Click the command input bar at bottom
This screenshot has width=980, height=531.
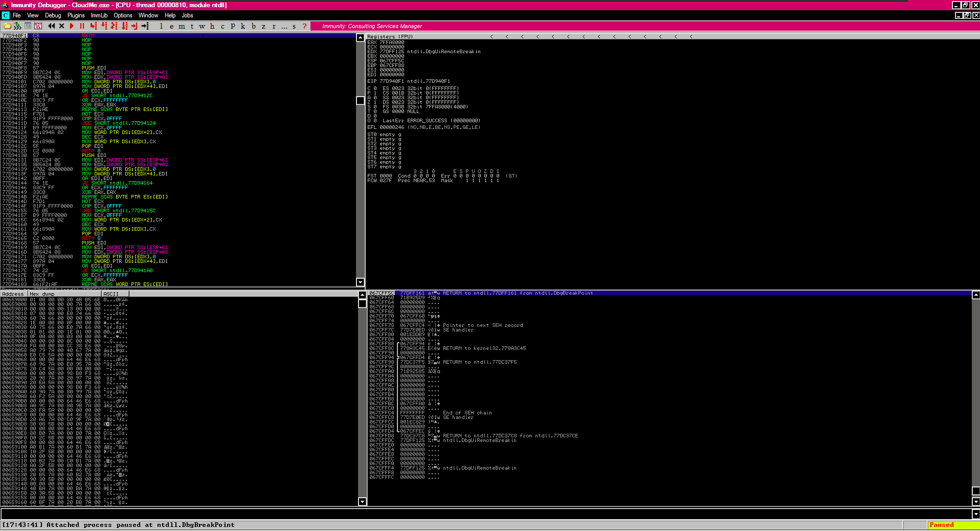point(486,514)
